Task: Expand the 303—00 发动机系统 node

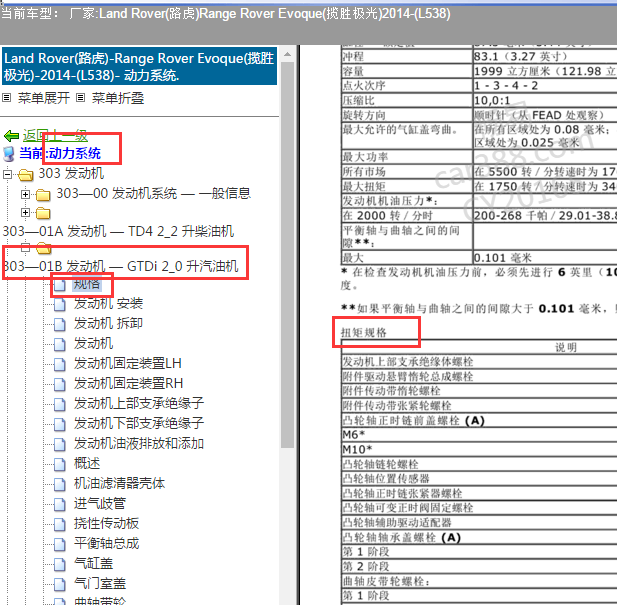Action: click(x=25, y=194)
